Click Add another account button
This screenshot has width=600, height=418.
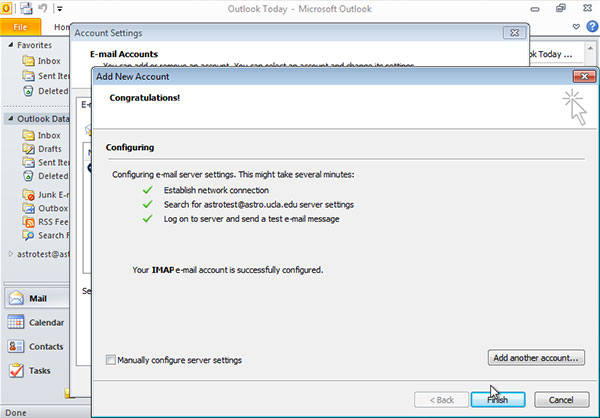pyautogui.click(x=536, y=358)
